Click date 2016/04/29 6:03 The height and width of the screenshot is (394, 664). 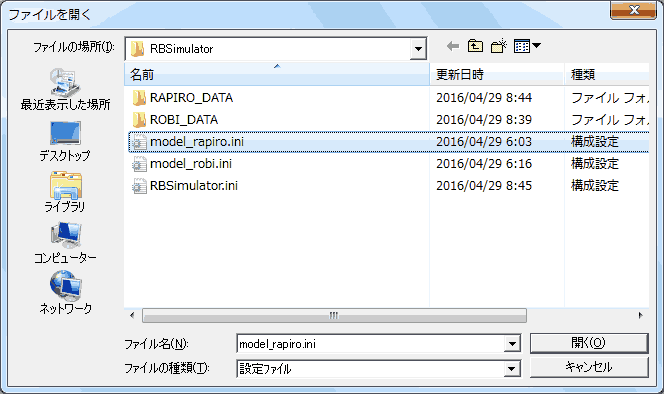click(x=484, y=142)
